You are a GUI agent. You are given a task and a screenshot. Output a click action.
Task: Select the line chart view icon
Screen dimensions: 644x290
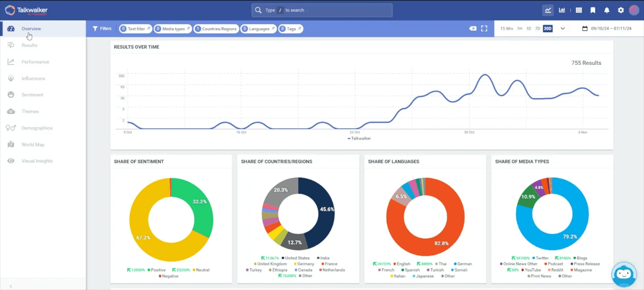(548, 10)
